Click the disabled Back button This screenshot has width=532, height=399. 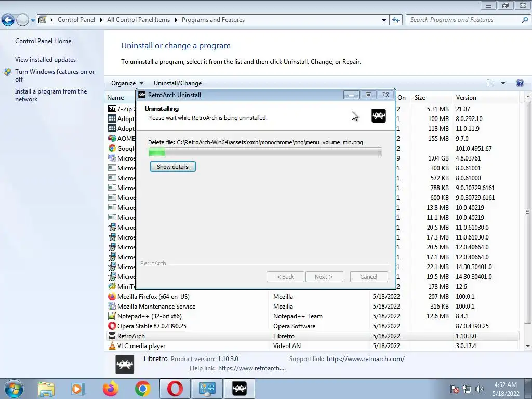pyautogui.click(x=285, y=277)
